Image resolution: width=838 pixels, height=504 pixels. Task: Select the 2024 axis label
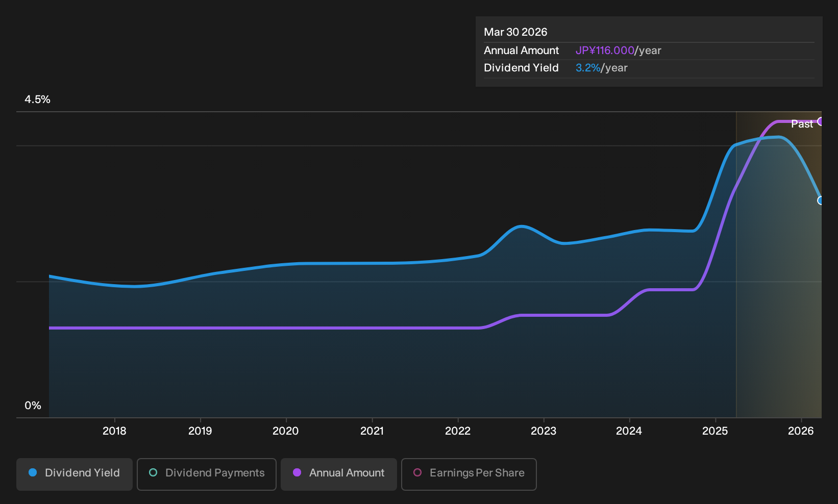click(x=629, y=431)
